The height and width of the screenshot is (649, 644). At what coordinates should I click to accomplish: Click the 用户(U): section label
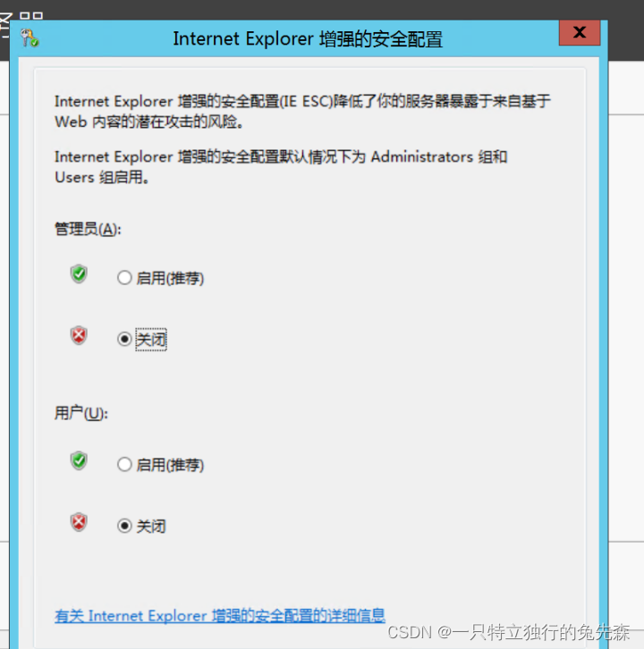click(81, 413)
